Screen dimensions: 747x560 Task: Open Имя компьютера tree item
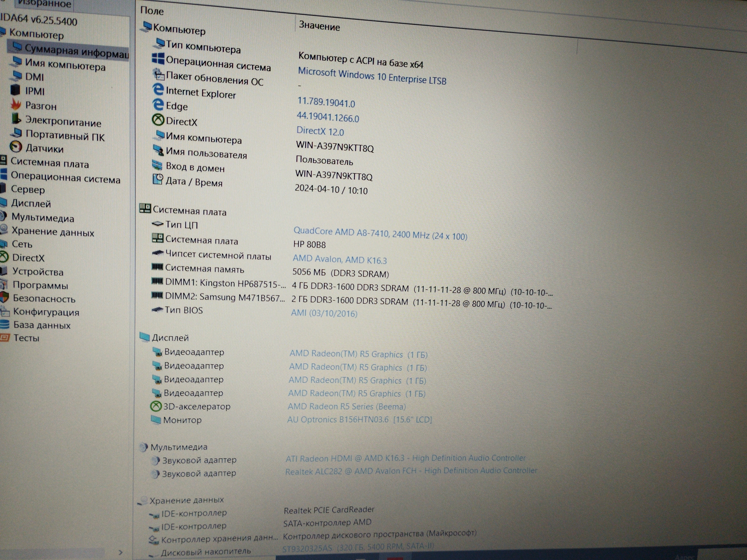65,64
